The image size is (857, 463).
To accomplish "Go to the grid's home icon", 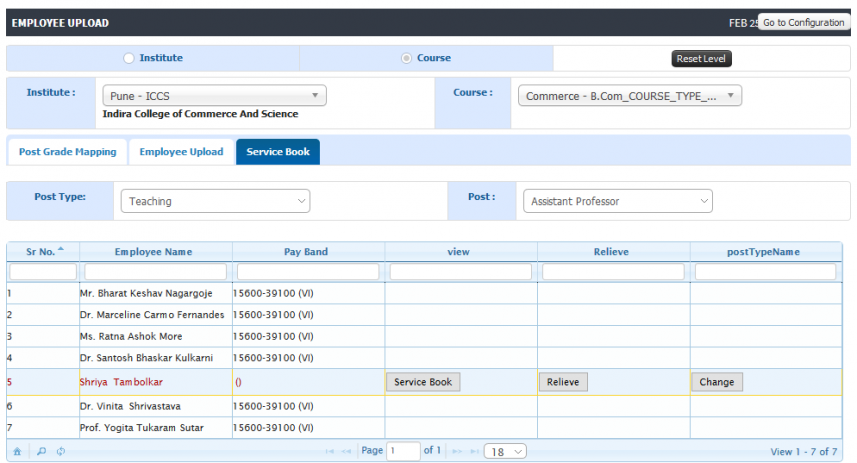I will coord(17,452).
